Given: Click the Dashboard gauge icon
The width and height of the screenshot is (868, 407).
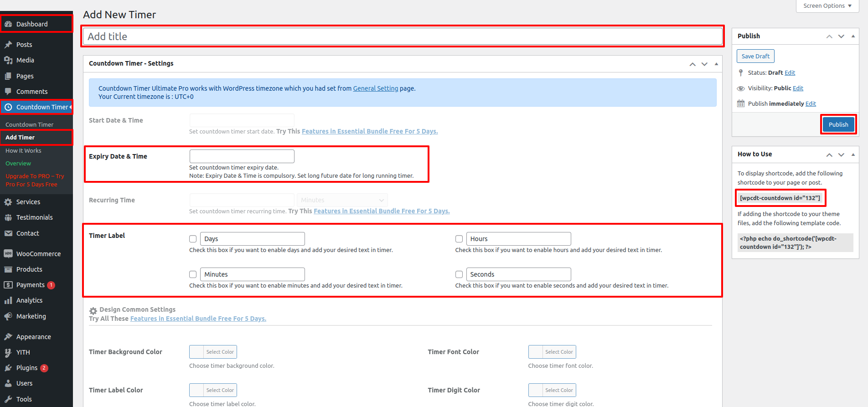Looking at the screenshot, I should 8,24.
